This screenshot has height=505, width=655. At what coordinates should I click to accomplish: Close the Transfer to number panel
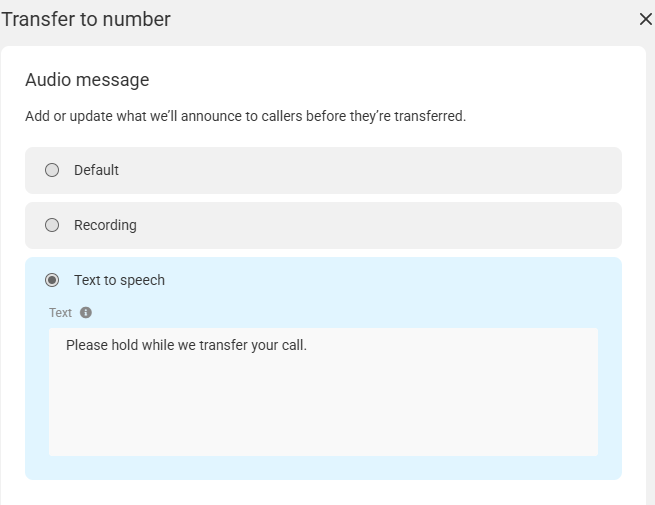(x=645, y=19)
